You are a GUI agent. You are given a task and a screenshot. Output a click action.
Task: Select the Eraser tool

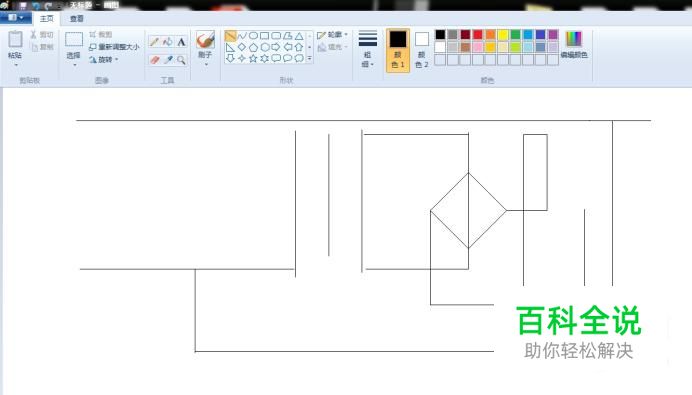point(154,60)
